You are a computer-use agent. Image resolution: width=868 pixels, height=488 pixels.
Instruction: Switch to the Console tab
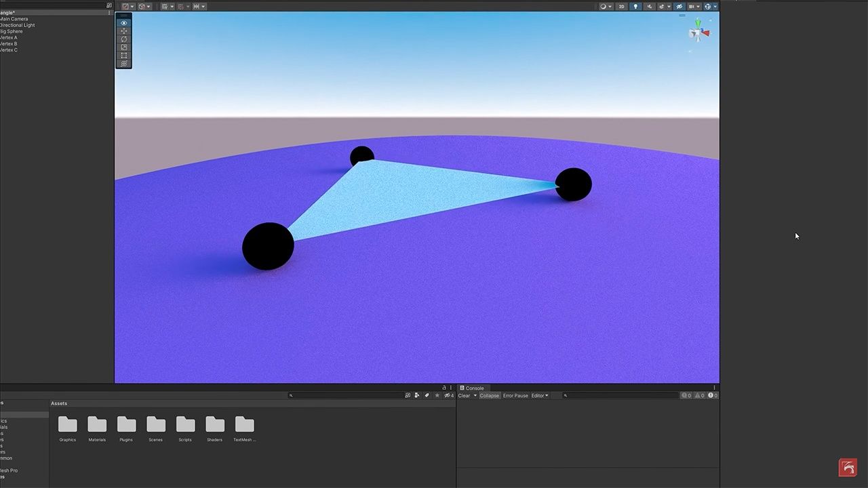coord(474,388)
